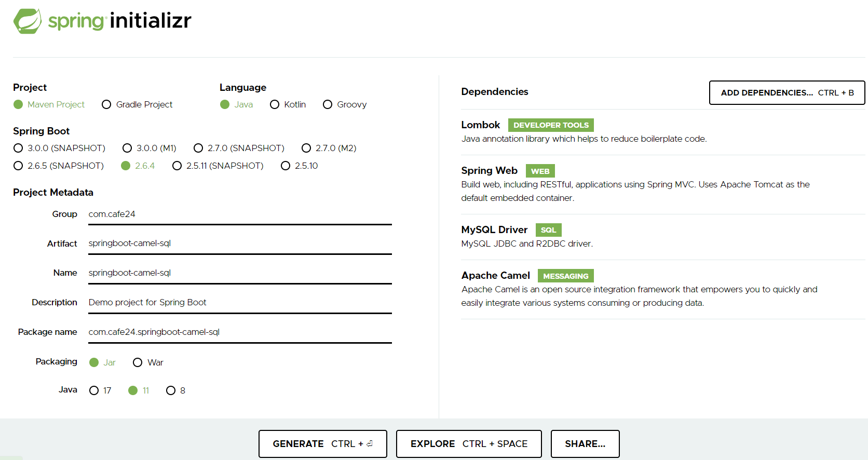Select Spring Boot 3.0.0 (SNAPSHOT)

tap(59, 148)
